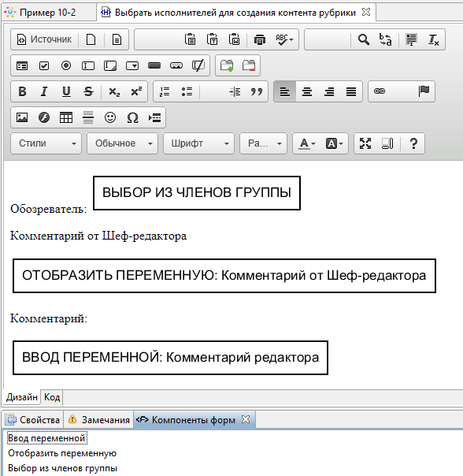
Task: Insert a button element
Action: tap(154, 65)
